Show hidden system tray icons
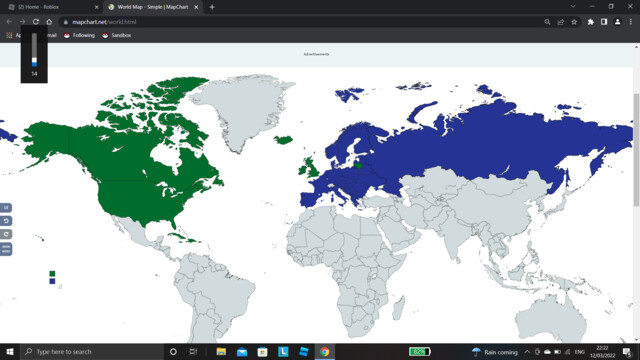Viewport: 640px width, 360px height. [x=527, y=351]
